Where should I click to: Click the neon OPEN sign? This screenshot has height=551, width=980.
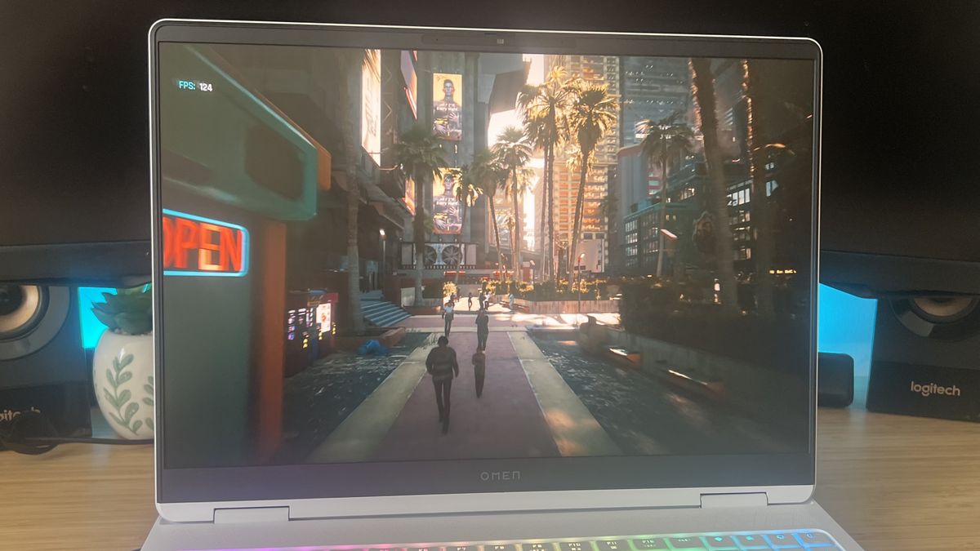(204, 243)
